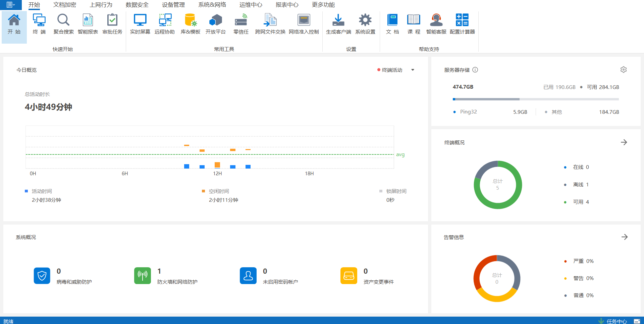Open the 聚合搜索 search tool
This screenshot has width=644, height=324.
coord(63,24)
